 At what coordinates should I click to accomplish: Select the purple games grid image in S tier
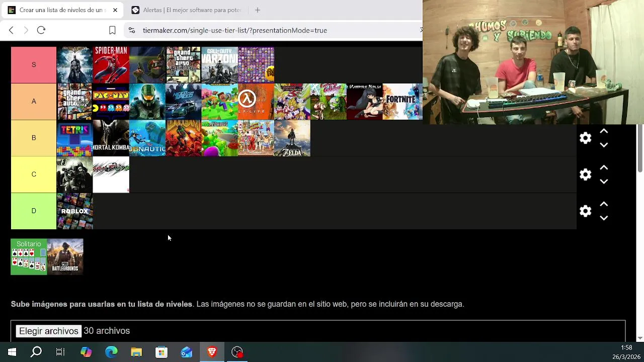[x=256, y=65]
